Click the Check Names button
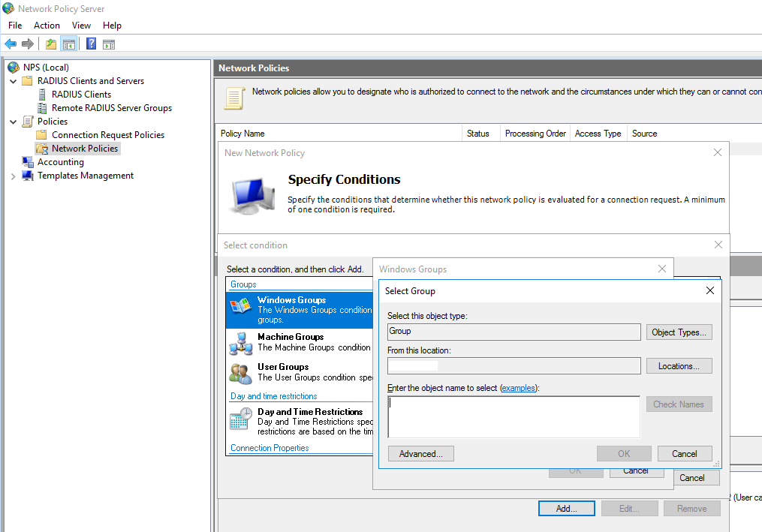 679,404
